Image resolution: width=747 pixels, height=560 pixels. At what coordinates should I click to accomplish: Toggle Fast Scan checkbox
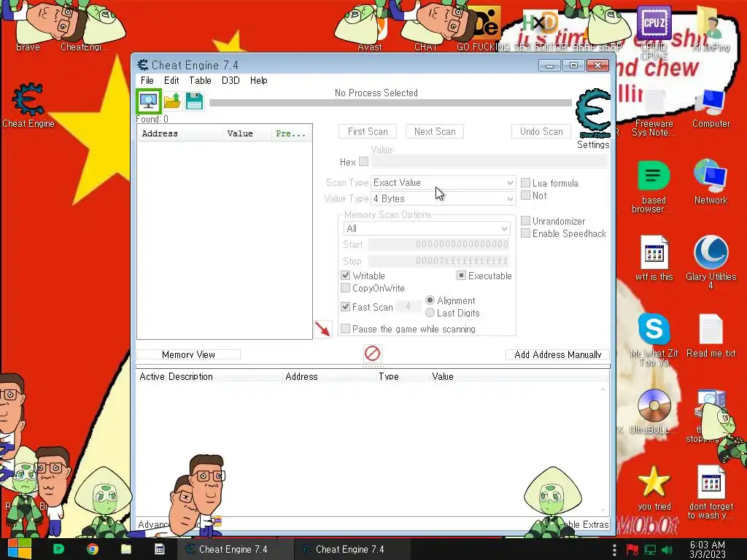345,307
